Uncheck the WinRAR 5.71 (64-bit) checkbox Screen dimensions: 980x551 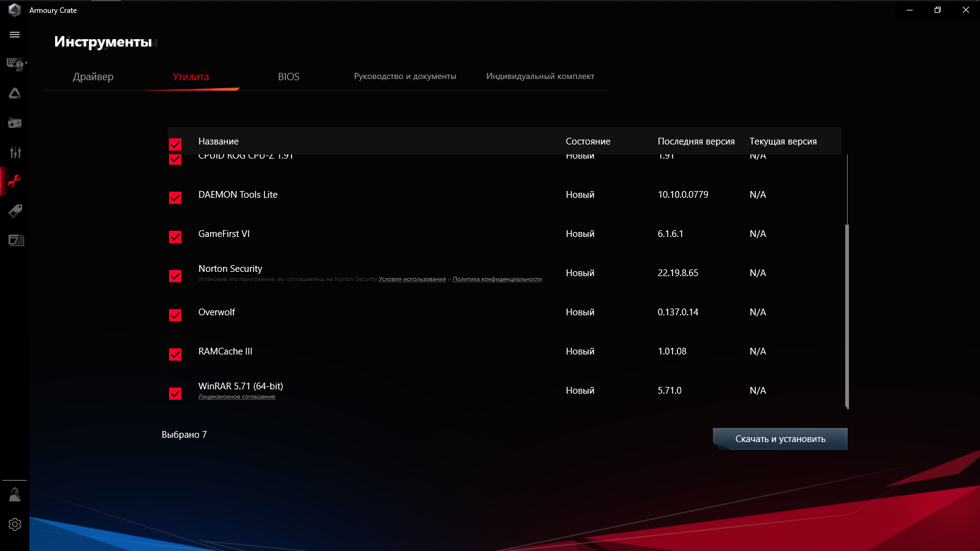175,394
